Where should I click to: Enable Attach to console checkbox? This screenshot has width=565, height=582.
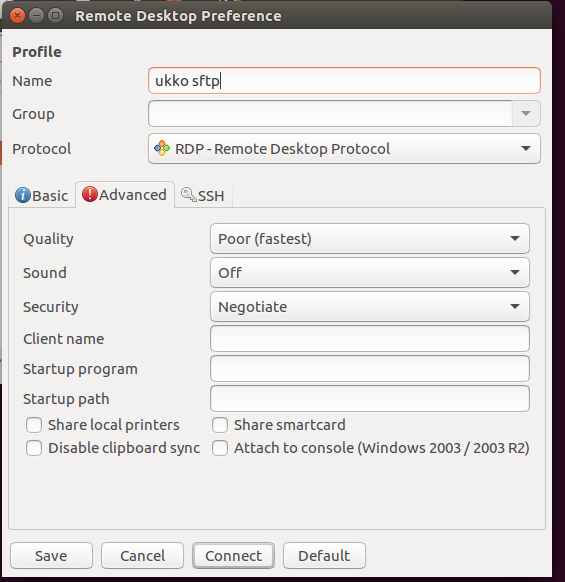(220, 448)
